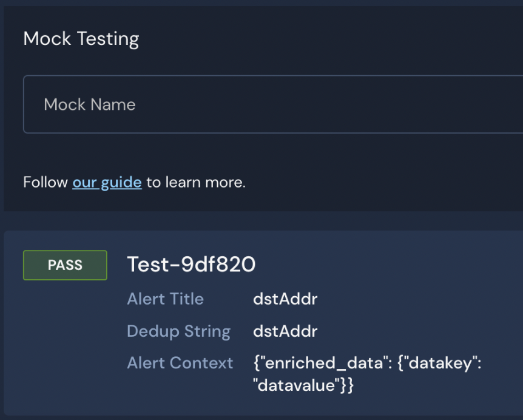Click inside the Mock Name placeholder text
Screen dimensions: 523x420
pyautogui.click(x=89, y=104)
